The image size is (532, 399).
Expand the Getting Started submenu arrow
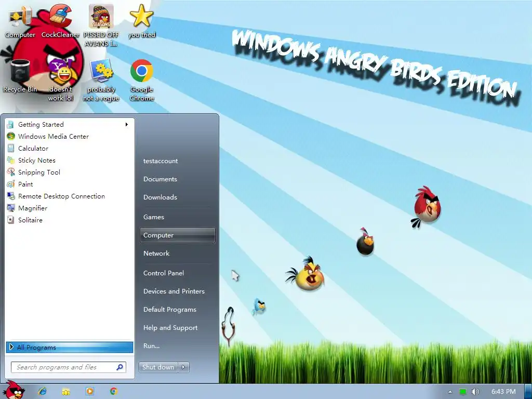[x=127, y=125]
